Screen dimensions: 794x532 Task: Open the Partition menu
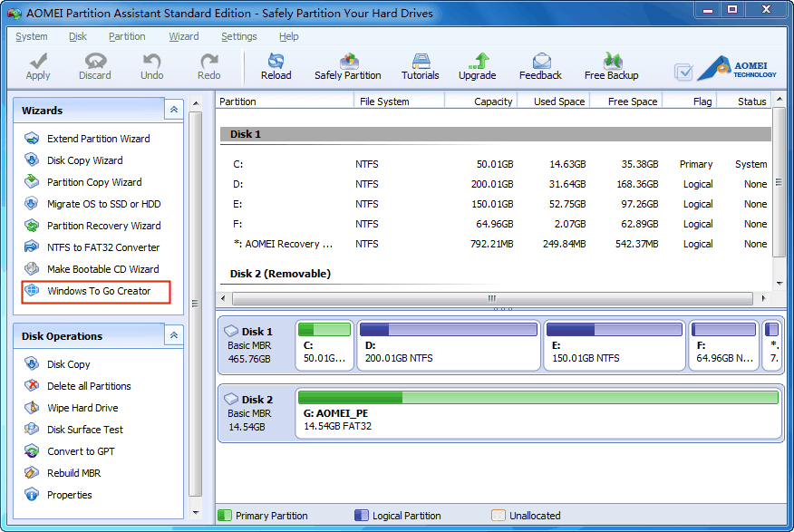coord(127,36)
